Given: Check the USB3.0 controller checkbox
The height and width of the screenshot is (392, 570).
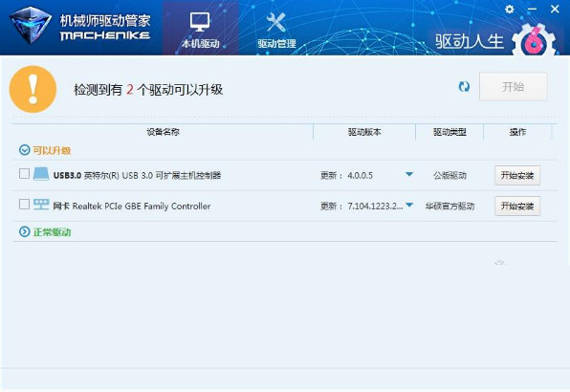Looking at the screenshot, I should pyautogui.click(x=24, y=174).
